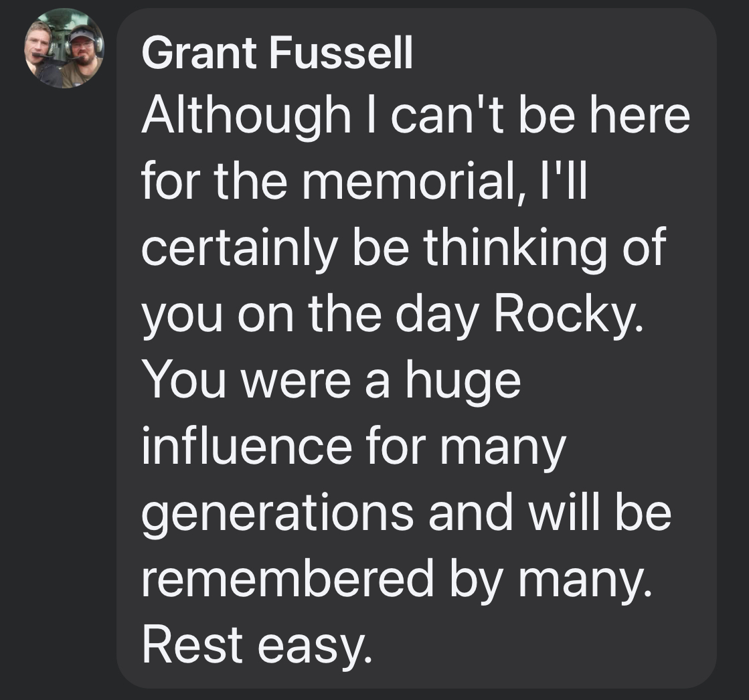The height and width of the screenshot is (700, 749).
Task: Click the word "generations" in the comment
Action: (x=278, y=514)
